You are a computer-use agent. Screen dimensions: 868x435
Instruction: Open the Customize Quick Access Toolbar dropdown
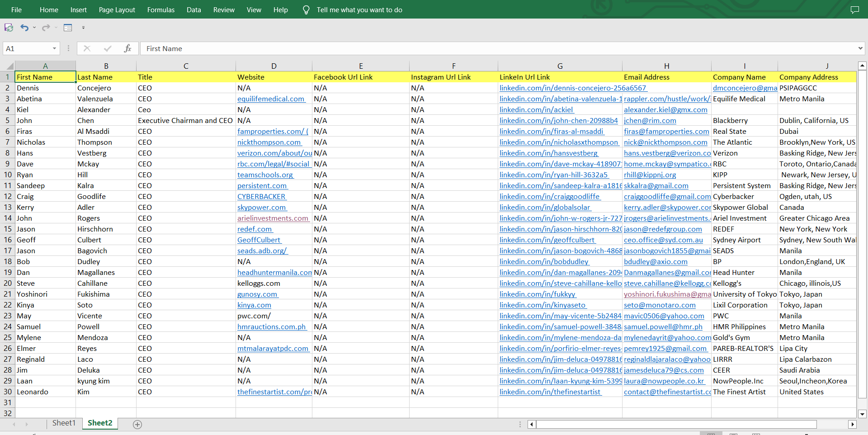[x=83, y=28]
